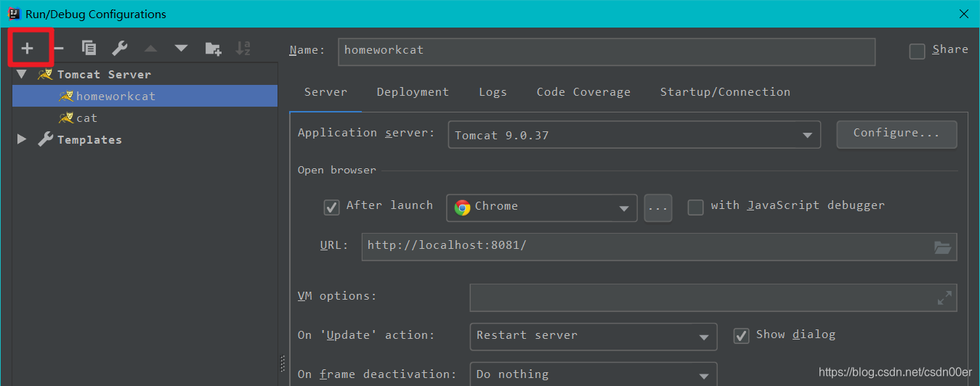The width and height of the screenshot is (980, 386).
Task: Enable with JavaScript debugger checkbox
Action: point(696,208)
